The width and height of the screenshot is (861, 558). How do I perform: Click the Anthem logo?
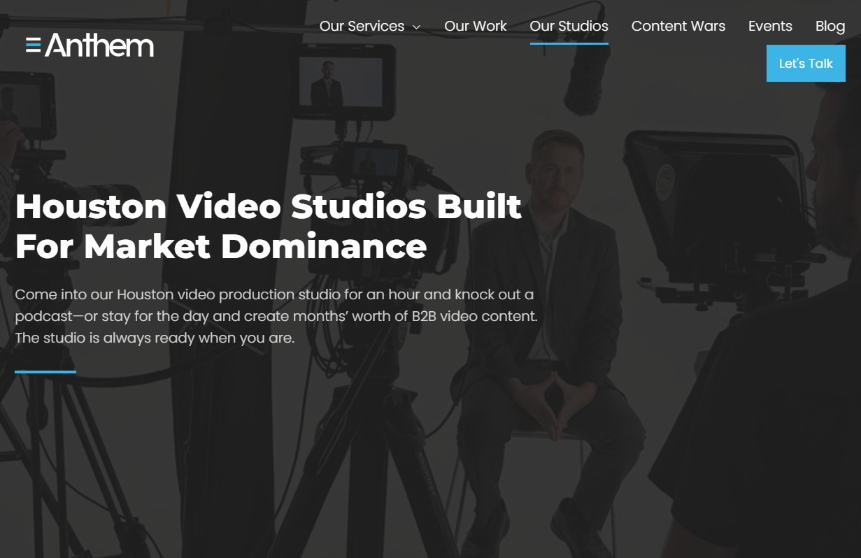pos(90,46)
